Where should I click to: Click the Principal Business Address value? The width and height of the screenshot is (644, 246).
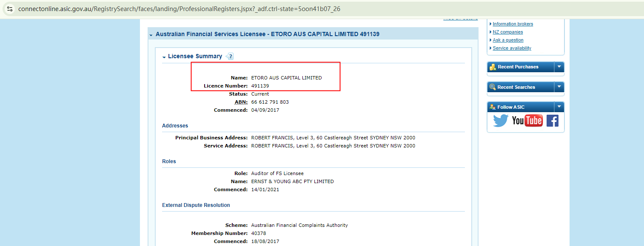(x=333, y=138)
